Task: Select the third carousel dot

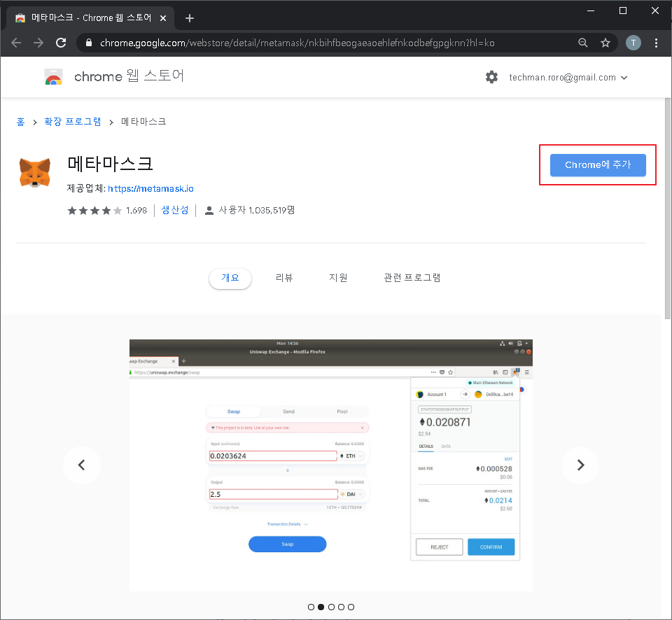Action: [331, 607]
